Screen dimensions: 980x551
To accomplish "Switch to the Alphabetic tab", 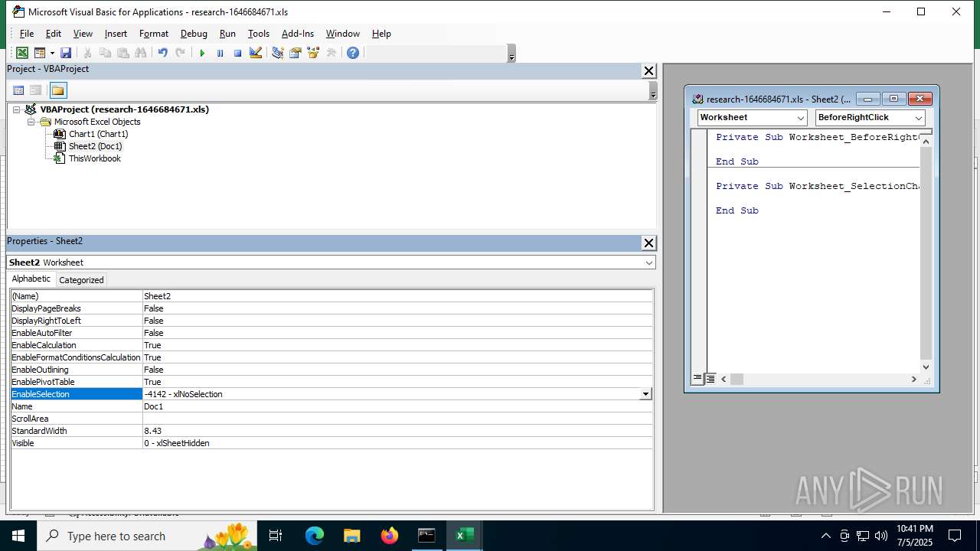I will coord(31,279).
